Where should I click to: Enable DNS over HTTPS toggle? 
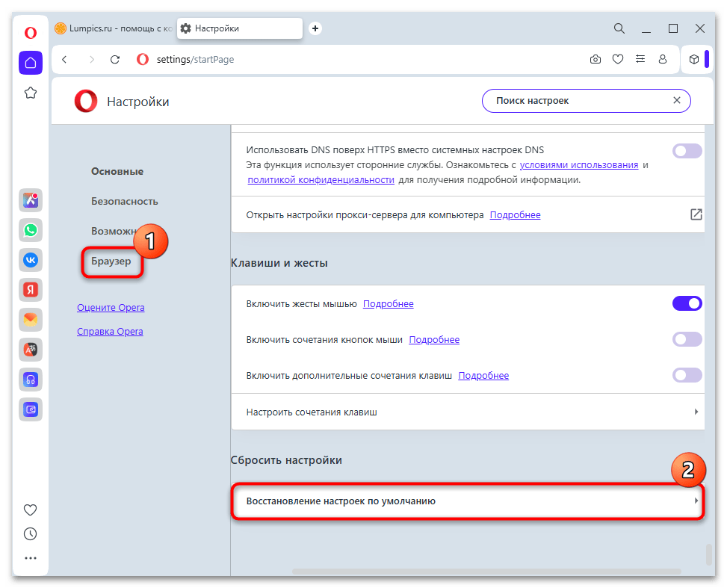tap(687, 151)
